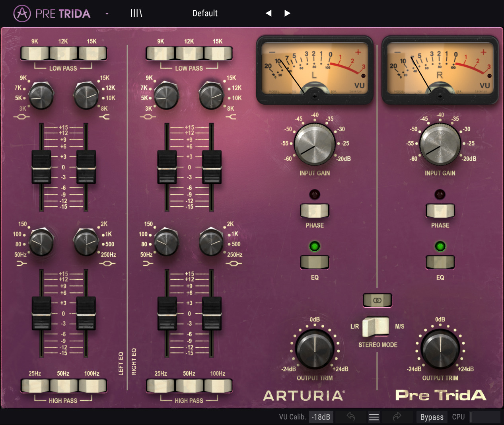504x425 pixels.
Task: Click Left EQ low shelf filter icon
Action: (x=21, y=263)
